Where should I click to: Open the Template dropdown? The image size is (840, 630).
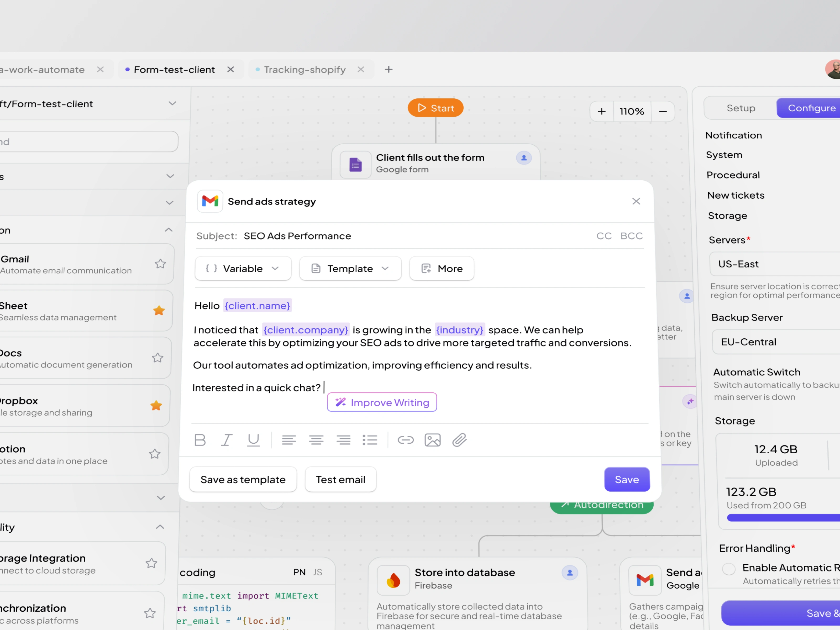[x=350, y=269]
